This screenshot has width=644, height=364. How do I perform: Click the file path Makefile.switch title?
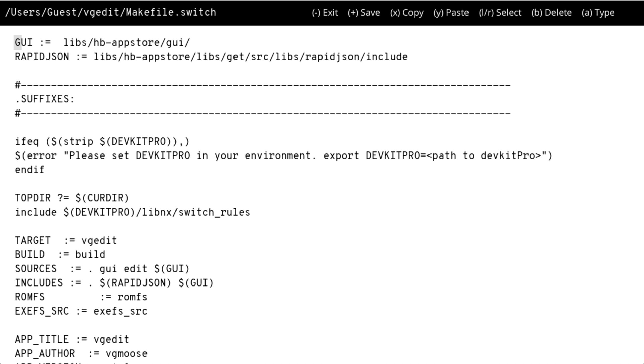click(x=111, y=12)
